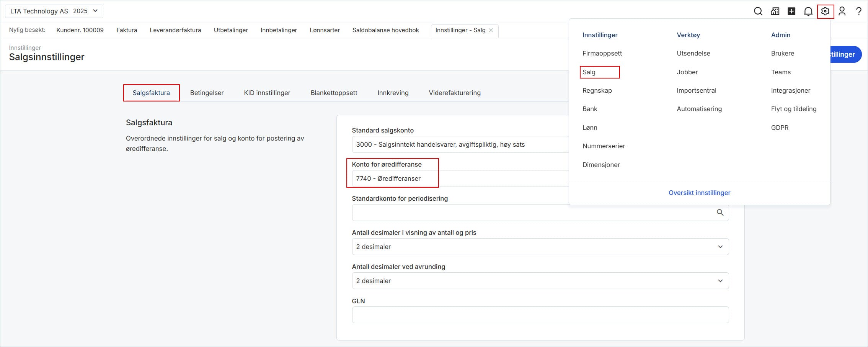Click the search magnifier icon in top bar

click(x=758, y=11)
